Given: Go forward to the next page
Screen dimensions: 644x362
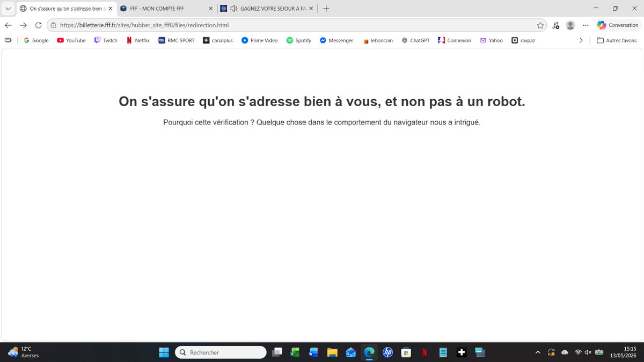Looking at the screenshot, I should 23,25.
